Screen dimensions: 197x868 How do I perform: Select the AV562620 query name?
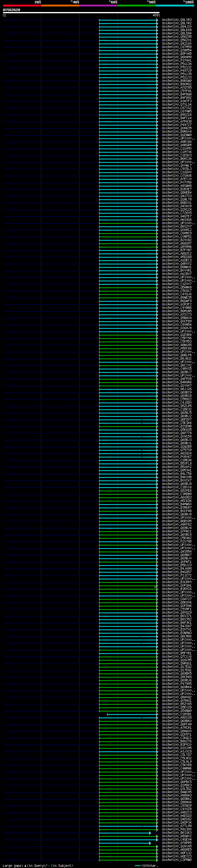(11, 10)
